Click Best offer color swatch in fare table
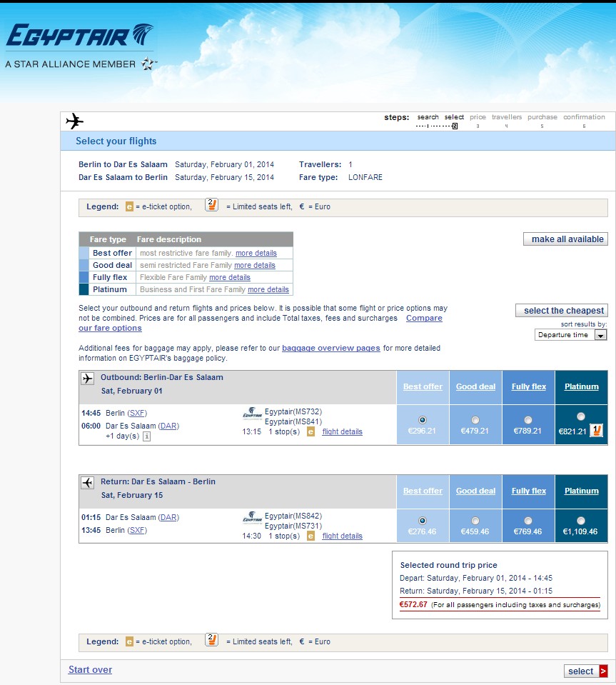This screenshot has height=685, width=616. (84, 253)
